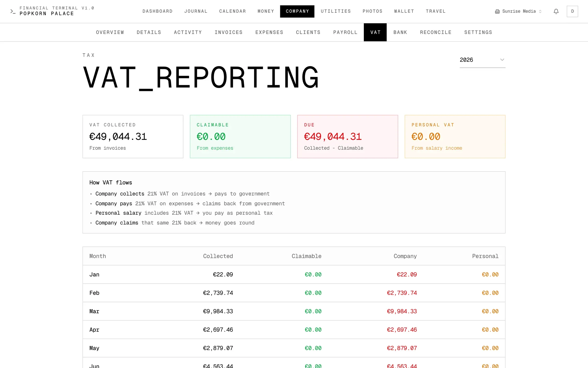Go to the Payroll tab

(x=345, y=32)
